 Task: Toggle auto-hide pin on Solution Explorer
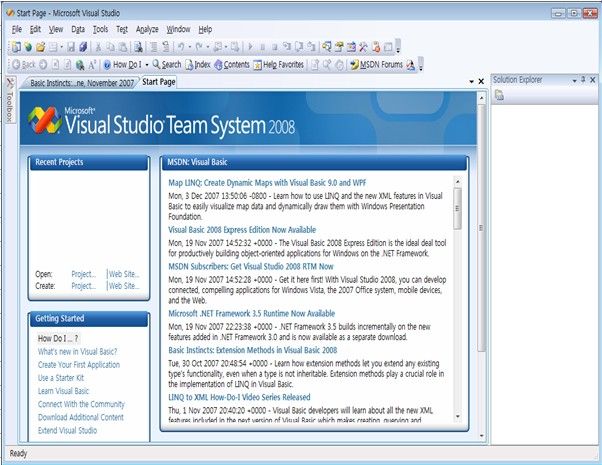pyautogui.click(x=583, y=79)
